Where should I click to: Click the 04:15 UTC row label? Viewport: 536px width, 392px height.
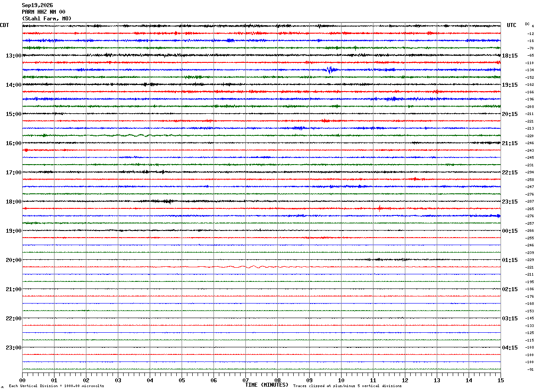pyautogui.click(x=509, y=348)
